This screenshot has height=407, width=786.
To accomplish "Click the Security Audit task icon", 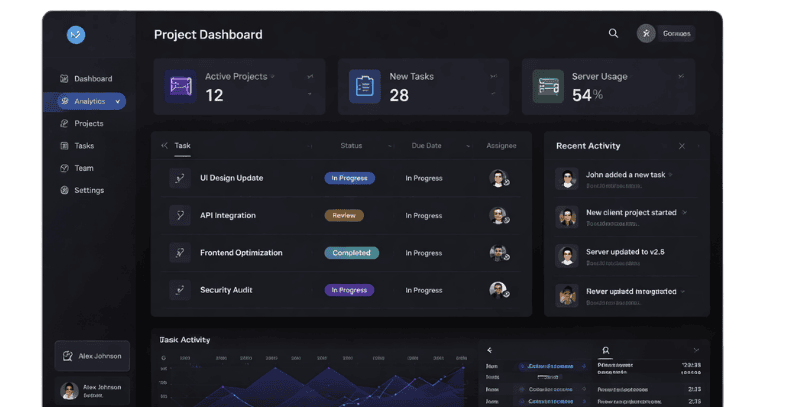I will pyautogui.click(x=179, y=290).
